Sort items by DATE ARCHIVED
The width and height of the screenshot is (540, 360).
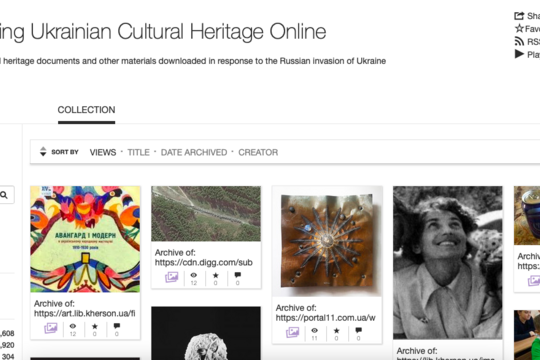point(194,152)
